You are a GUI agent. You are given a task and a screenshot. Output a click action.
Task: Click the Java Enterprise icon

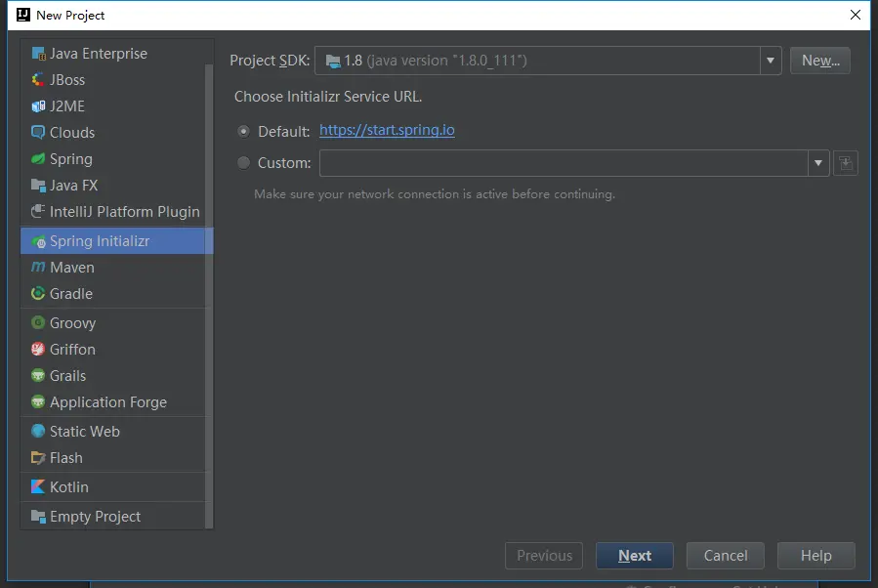(38, 54)
